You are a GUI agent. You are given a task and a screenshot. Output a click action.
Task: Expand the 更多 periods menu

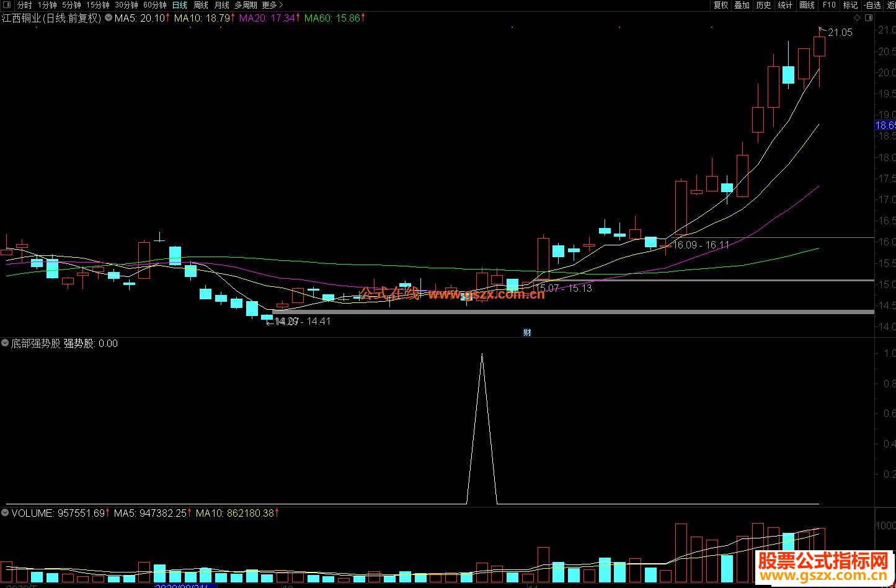click(x=272, y=5)
